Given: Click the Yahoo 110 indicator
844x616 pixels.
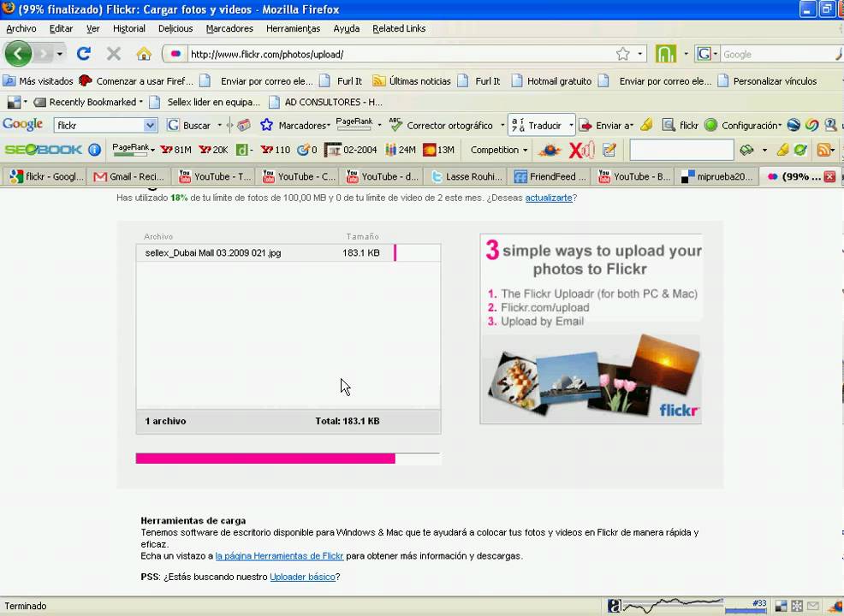Looking at the screenshot, I should pyautogui.click(x=275, y=150).
